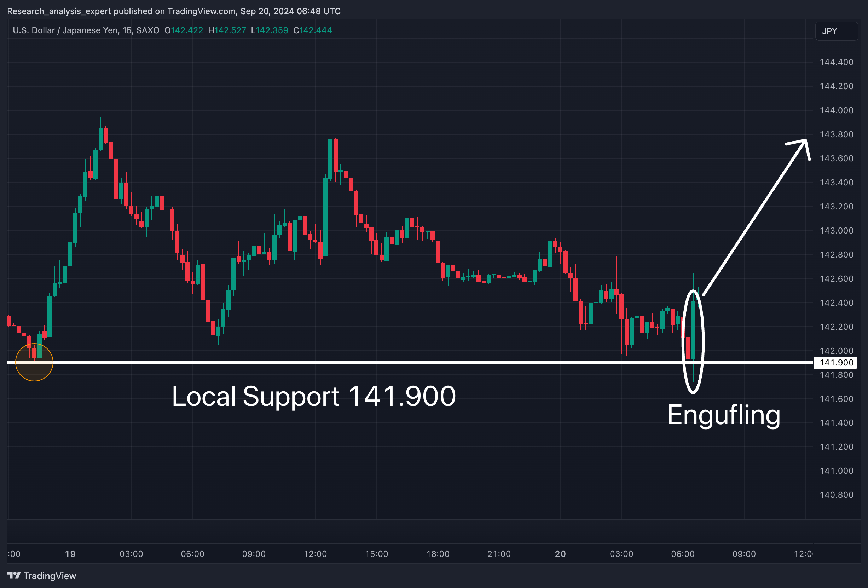Click the TradingView logo icon
Screen dimensions: 868x588
[14, 575]
